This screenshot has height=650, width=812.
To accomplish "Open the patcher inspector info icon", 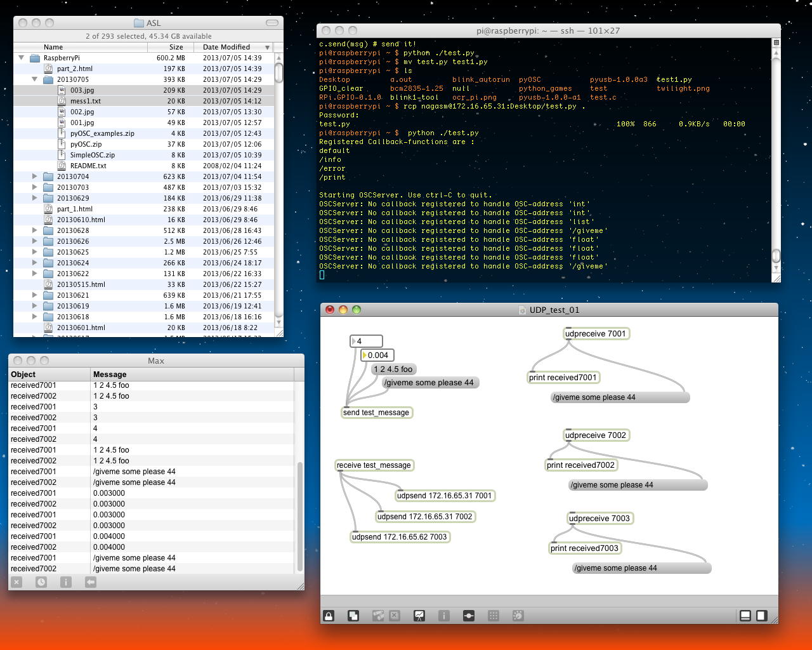I will [x=444, y=616].
